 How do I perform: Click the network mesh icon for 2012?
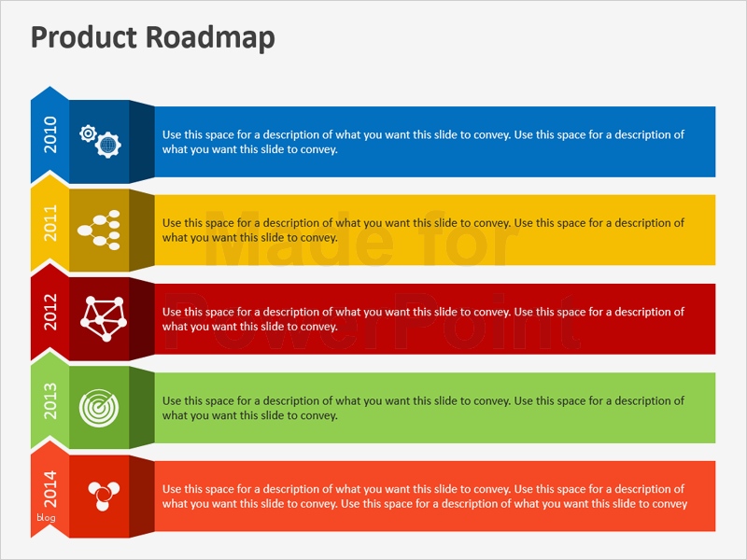point(99,317)
